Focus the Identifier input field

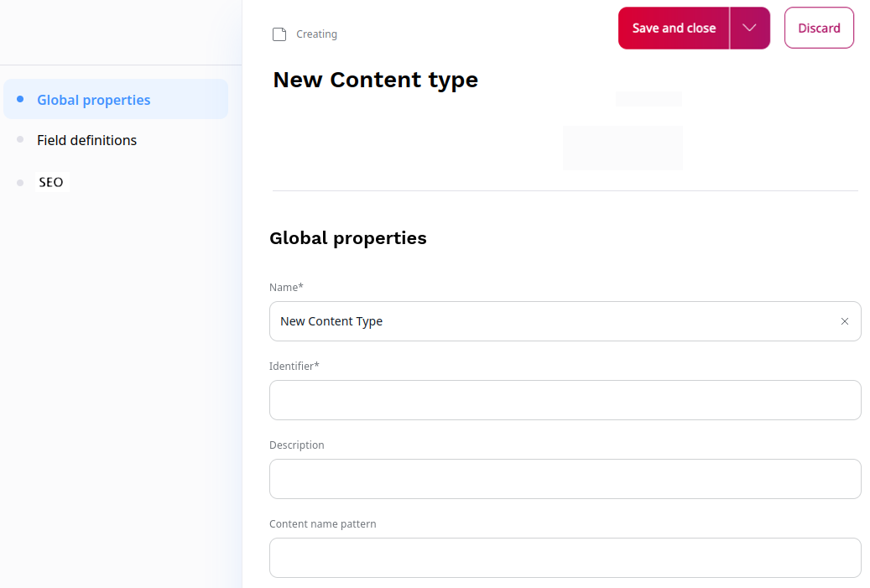tap(565, 400)
